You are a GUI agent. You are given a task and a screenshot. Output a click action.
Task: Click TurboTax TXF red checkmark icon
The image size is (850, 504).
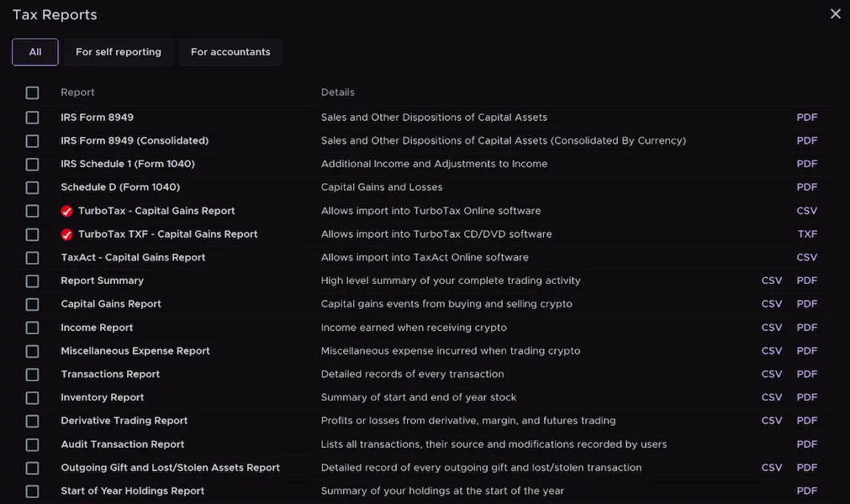click(66, 234)
